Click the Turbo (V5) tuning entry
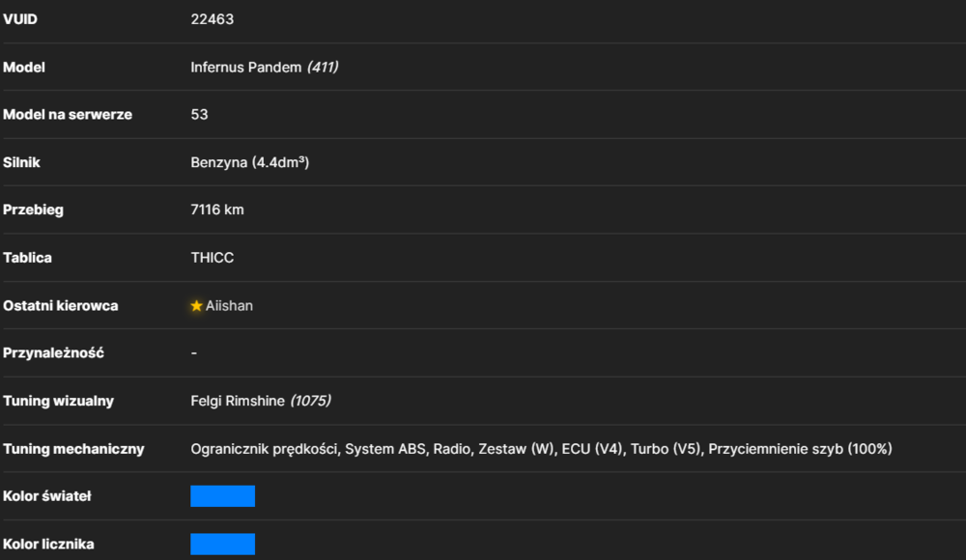Viewport: 966px width, 560px height. point(666,449)
